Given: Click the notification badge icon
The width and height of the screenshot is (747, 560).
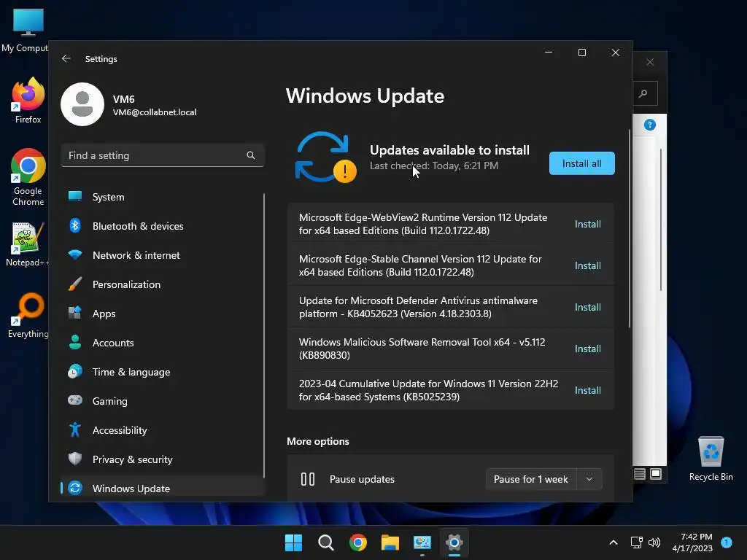Looking at the screenshot, I should pyautogui.click(x=727, y=542).
